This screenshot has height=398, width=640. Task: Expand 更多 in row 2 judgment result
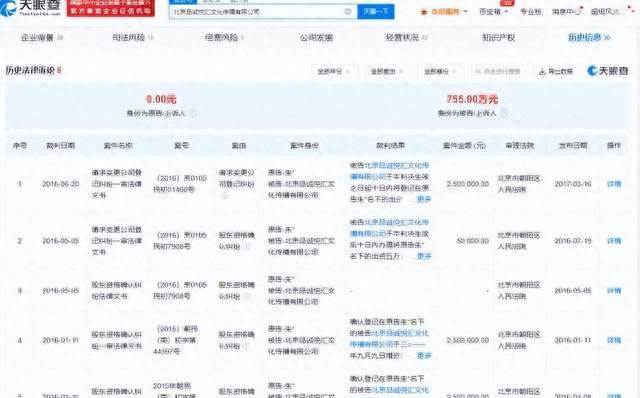424,256
